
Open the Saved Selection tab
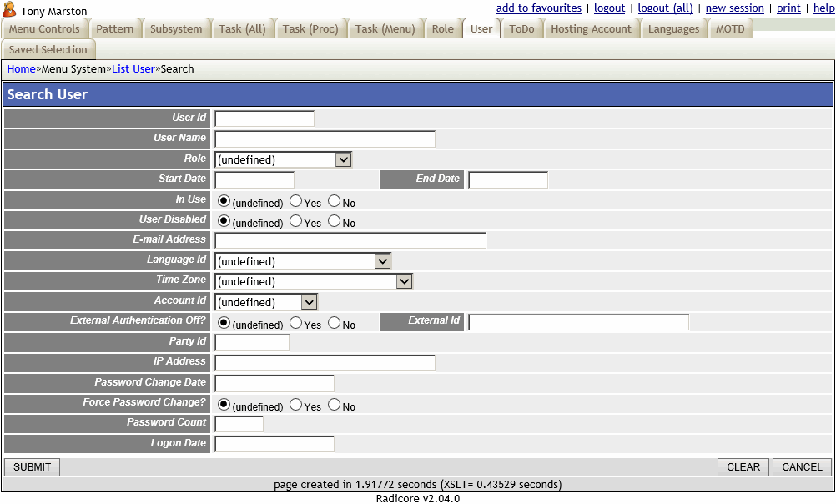(x=48, y=49)
